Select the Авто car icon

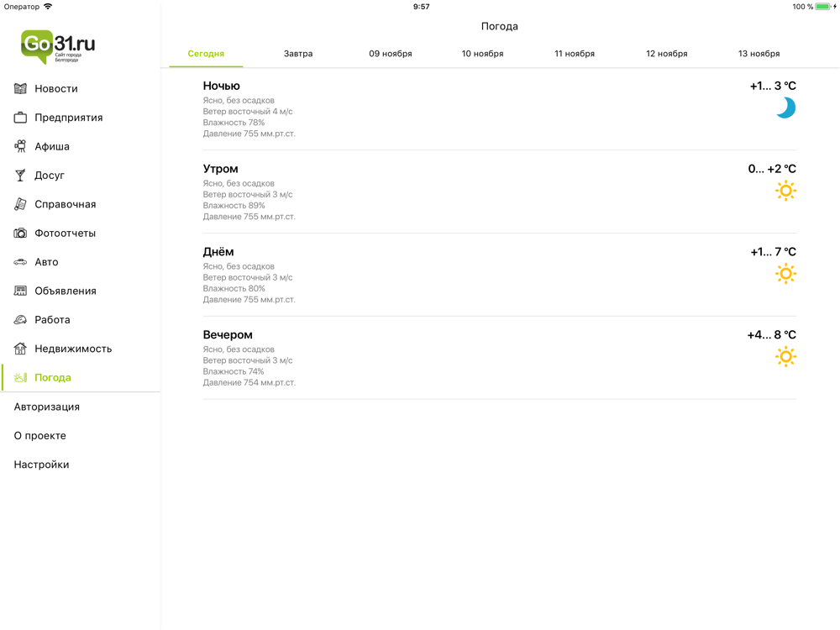[x=20, y=262]
